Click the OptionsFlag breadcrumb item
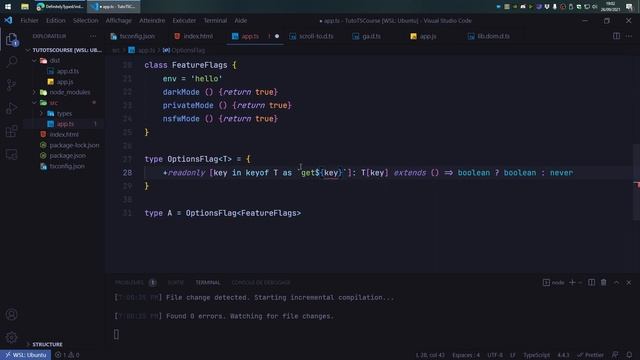This screenshot has width=640, height=360. [184, 50]
